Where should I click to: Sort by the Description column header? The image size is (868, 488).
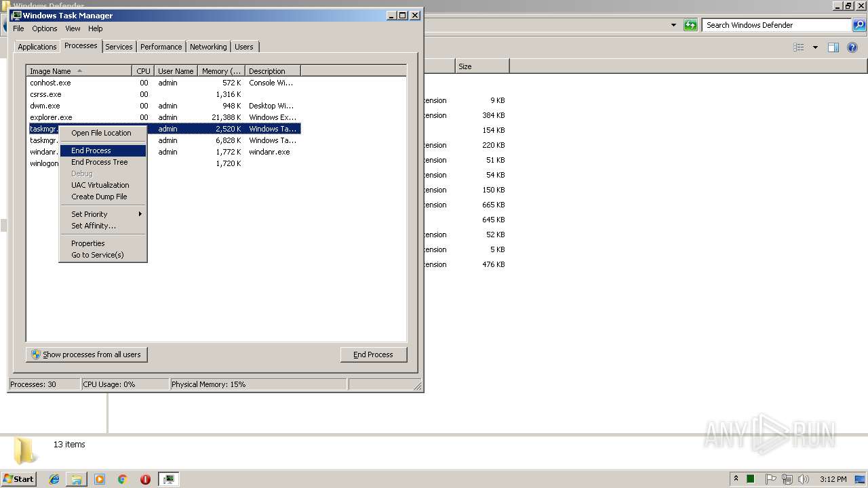point(272,71)
